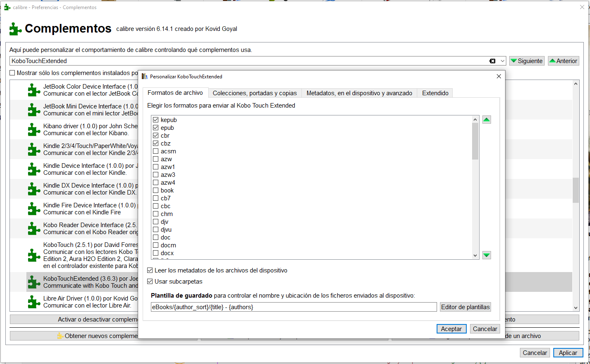Screen dimensions: 590x364
Task: Clear the plugin search field text
Action: tap(492, 61)
